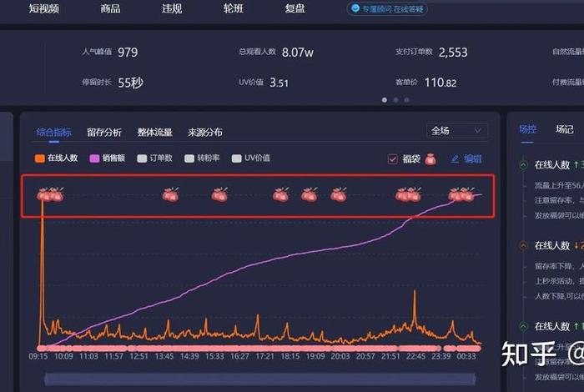Go to the 复盘 top tab

click(x=295, y=8)
